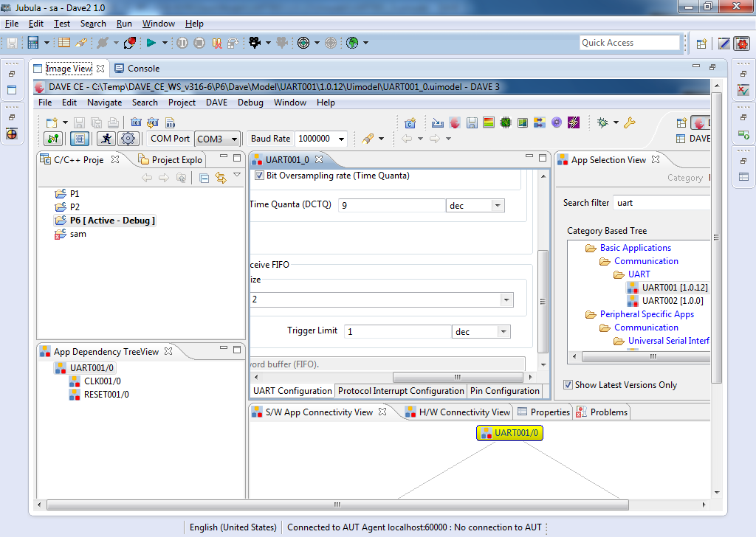Open the dropdown arrow beside Jubula play button
Image resolution: width=756 pixels, height=537 pixels.
(165, 43)
